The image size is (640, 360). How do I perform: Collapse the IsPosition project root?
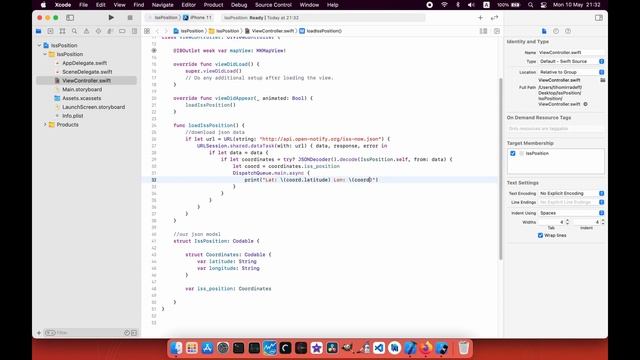tap(40, 45)
